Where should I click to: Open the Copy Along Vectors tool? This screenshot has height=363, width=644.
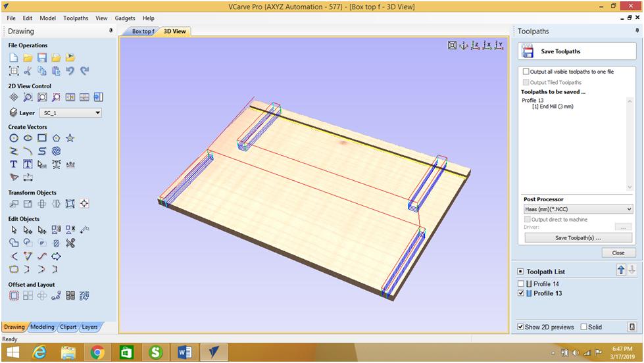[x=57, y=296]
